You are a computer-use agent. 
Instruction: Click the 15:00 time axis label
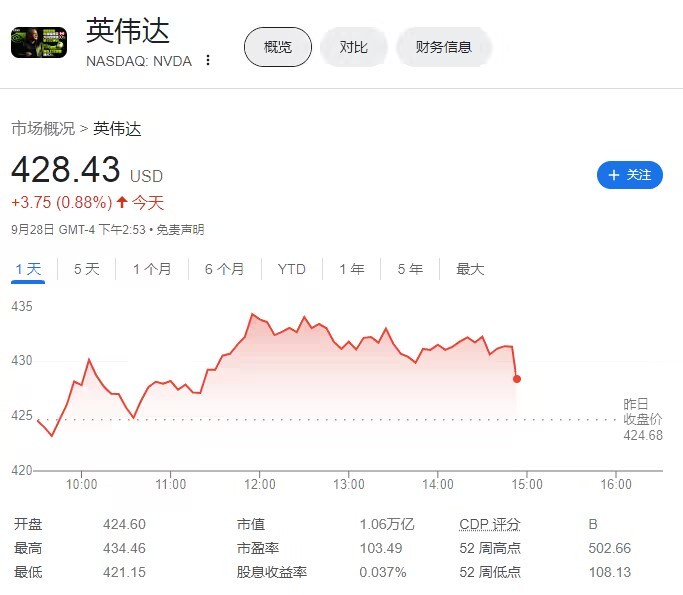527,484
